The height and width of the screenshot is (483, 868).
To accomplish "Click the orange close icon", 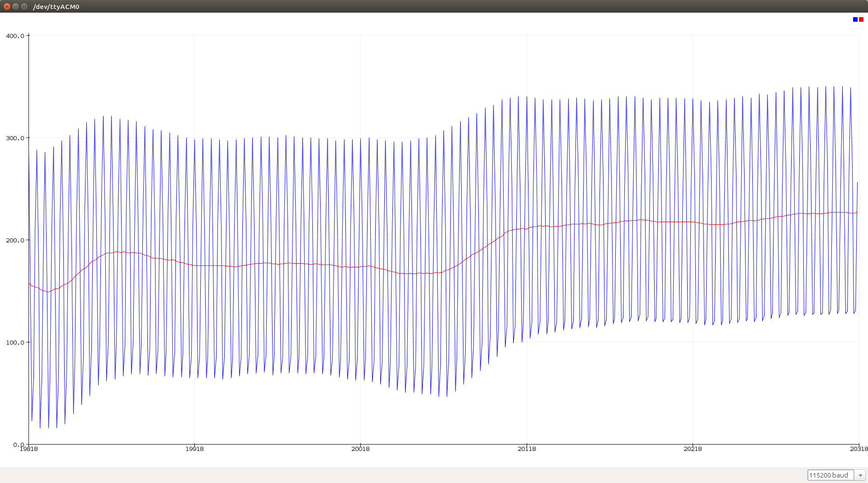I will (7, 7).
